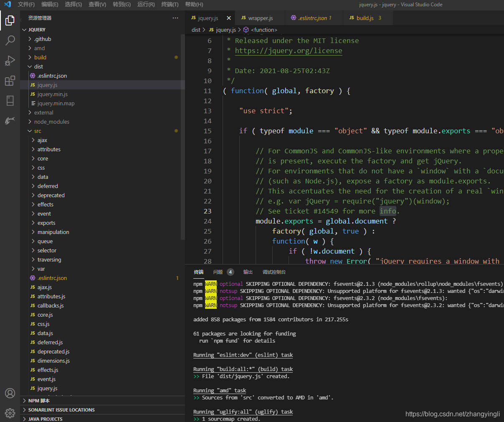
Task: Open Explorer more actions ellipsis
Action: point(175,18)
